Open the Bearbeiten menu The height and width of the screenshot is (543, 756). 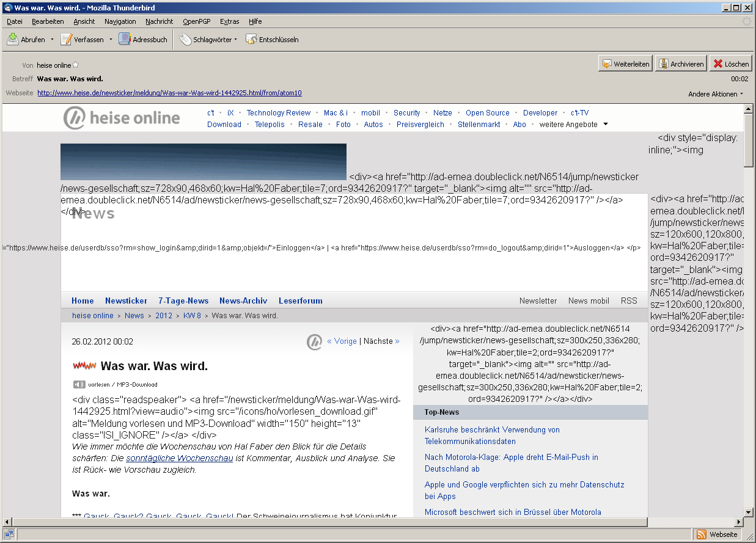[x=48, y=21]
